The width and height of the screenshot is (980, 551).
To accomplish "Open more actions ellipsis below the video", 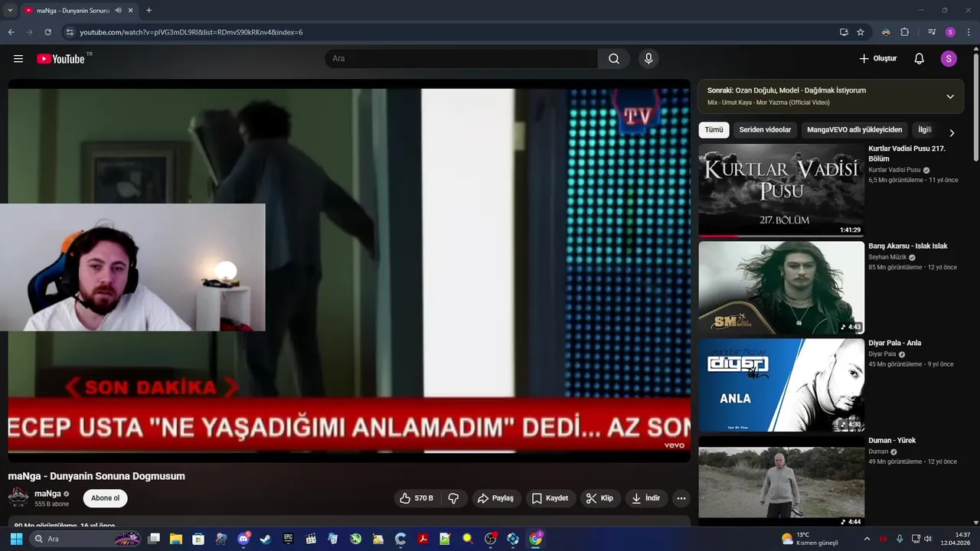I will 681,498.
